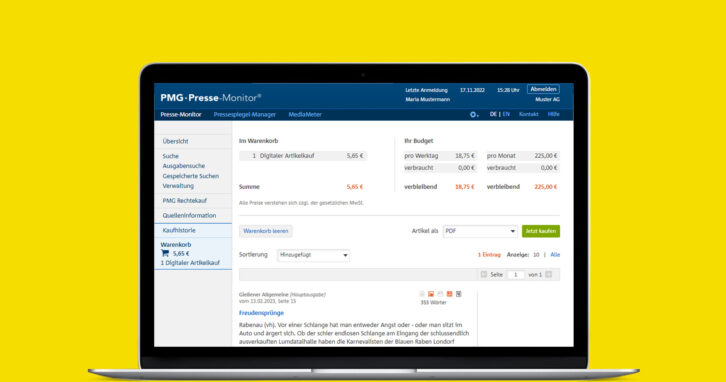726x382 pixels.
Task: Click the Summe 5,65 € total
Action: (355, 187)
